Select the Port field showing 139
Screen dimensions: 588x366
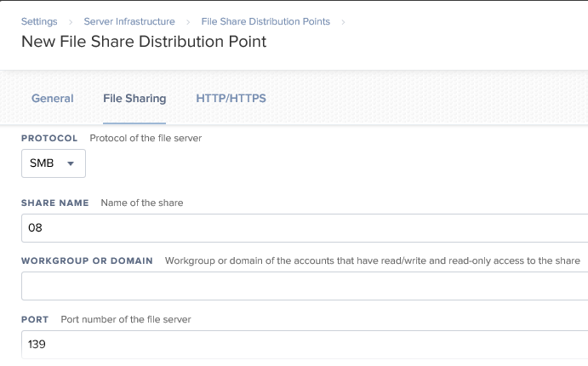[x=305, y=345]
